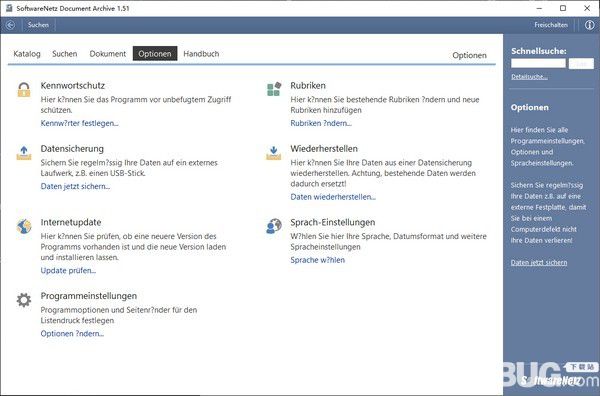The width and height of the screenshot is (600, 396).
Task: Open the Daten wiederherstellen link
Action: [x=333, y=197]
